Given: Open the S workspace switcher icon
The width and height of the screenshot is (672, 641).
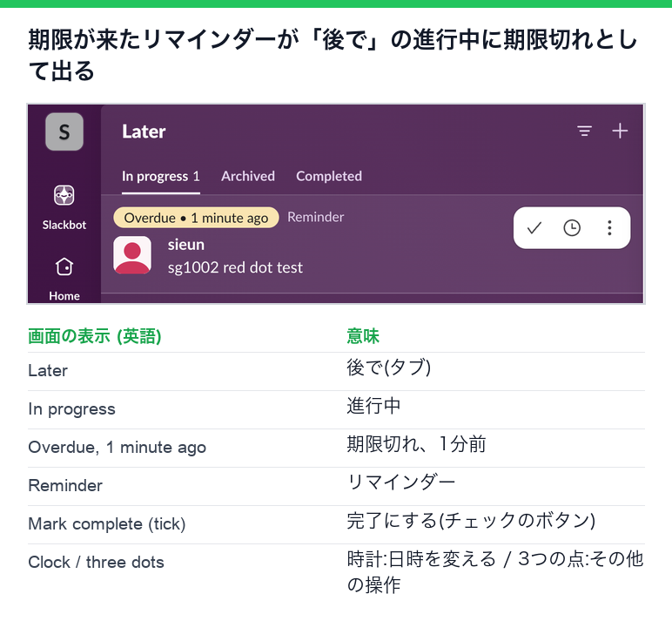Looking at the screenshot, I should point(64,132).
